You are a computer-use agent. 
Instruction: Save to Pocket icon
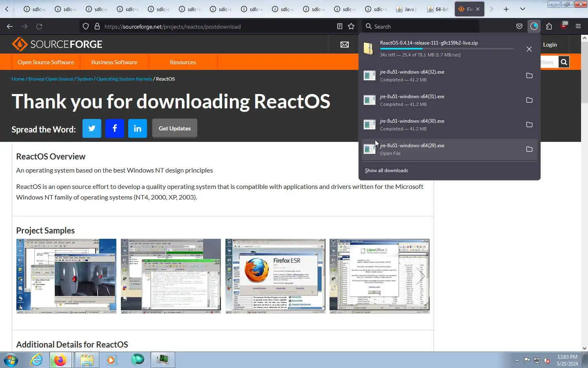point(519,26)
